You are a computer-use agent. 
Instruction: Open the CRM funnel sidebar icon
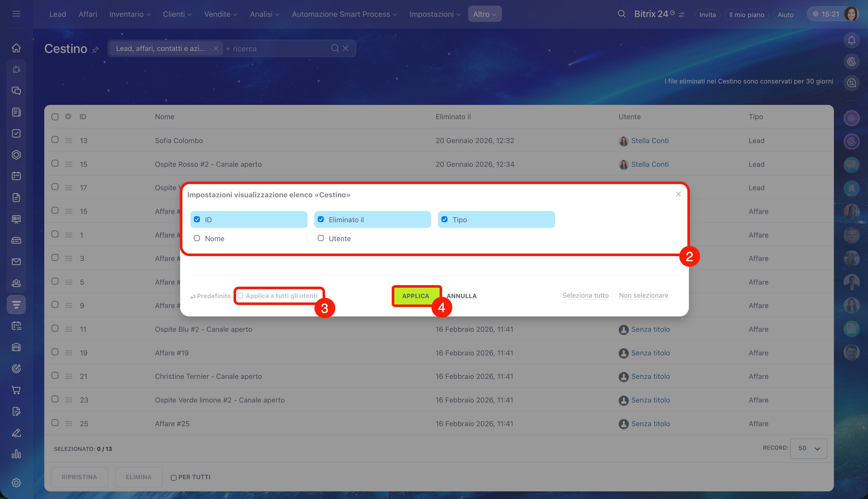pyautogui.click(x=16, y=304)
